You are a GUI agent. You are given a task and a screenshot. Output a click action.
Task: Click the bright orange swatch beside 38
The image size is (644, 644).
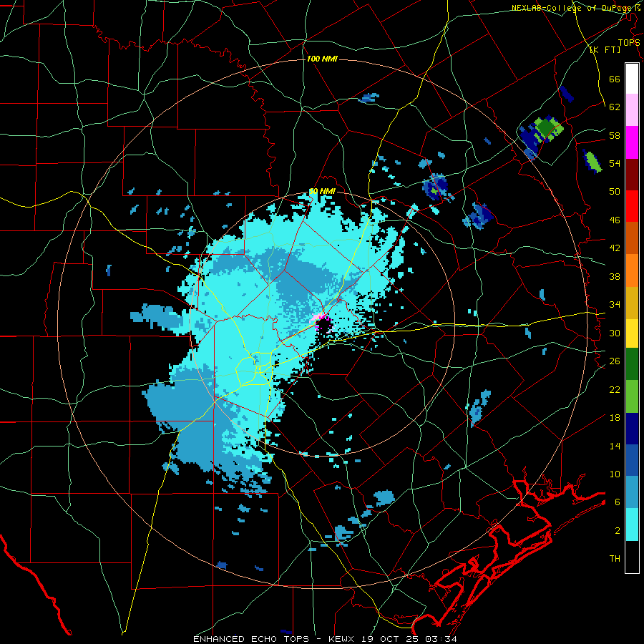pyautogui.click(x=632, y=270)
